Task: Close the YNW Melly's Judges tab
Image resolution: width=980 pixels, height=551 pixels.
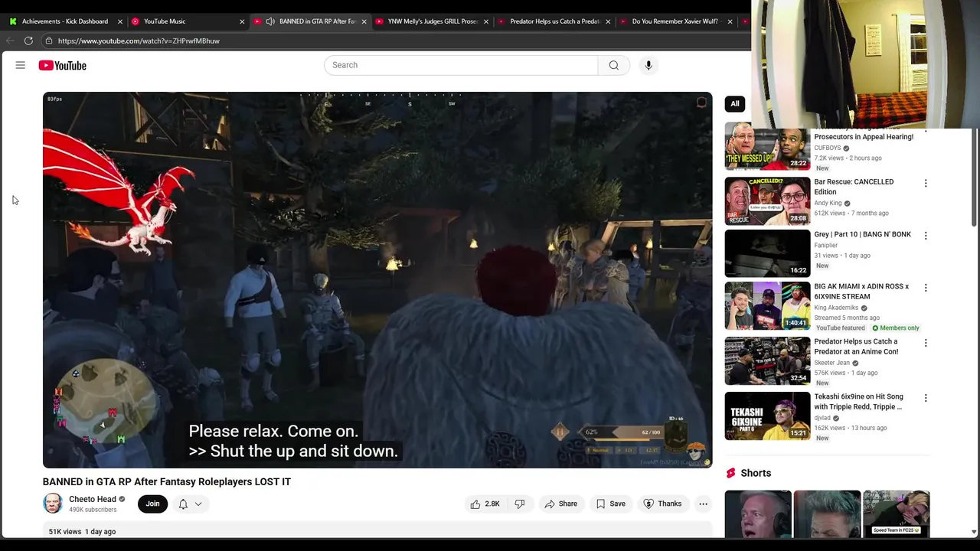Action: tap(486, 21)
